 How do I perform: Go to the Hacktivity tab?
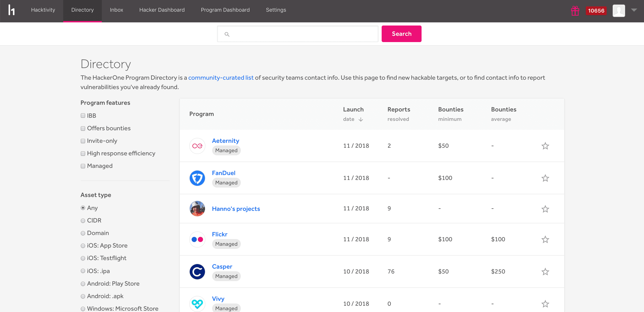(43, 10)
